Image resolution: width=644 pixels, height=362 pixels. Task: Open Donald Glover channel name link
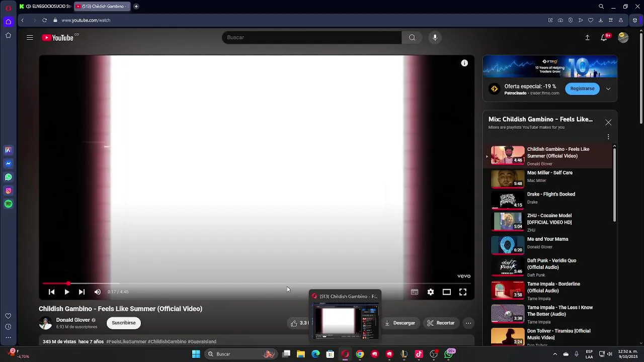(x=73, y=320)
